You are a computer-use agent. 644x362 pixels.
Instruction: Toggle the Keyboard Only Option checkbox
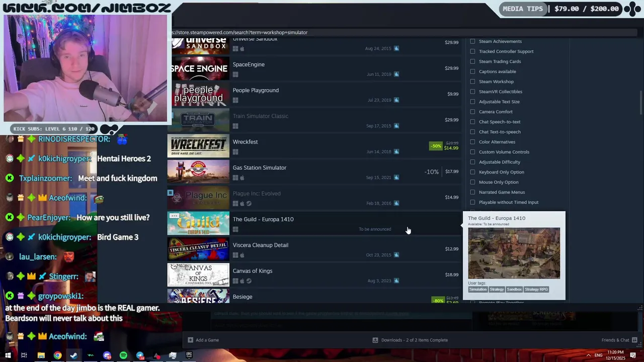tap(472, 172)
